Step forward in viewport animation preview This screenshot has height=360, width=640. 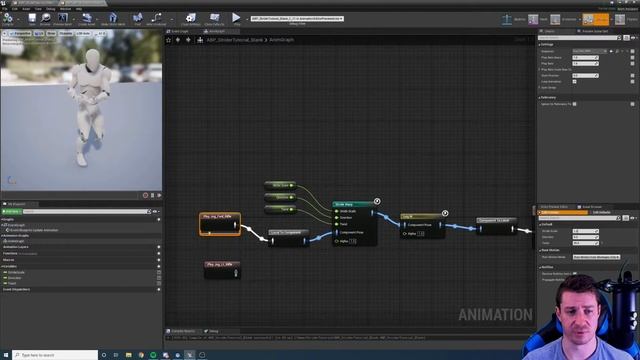click(x=159, y=196)
